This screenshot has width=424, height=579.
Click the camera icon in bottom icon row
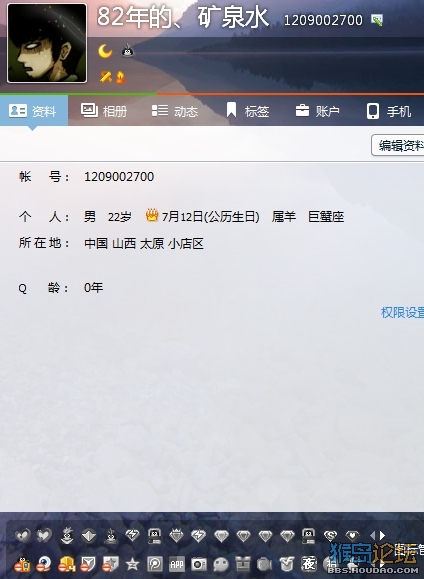(199, 564)
